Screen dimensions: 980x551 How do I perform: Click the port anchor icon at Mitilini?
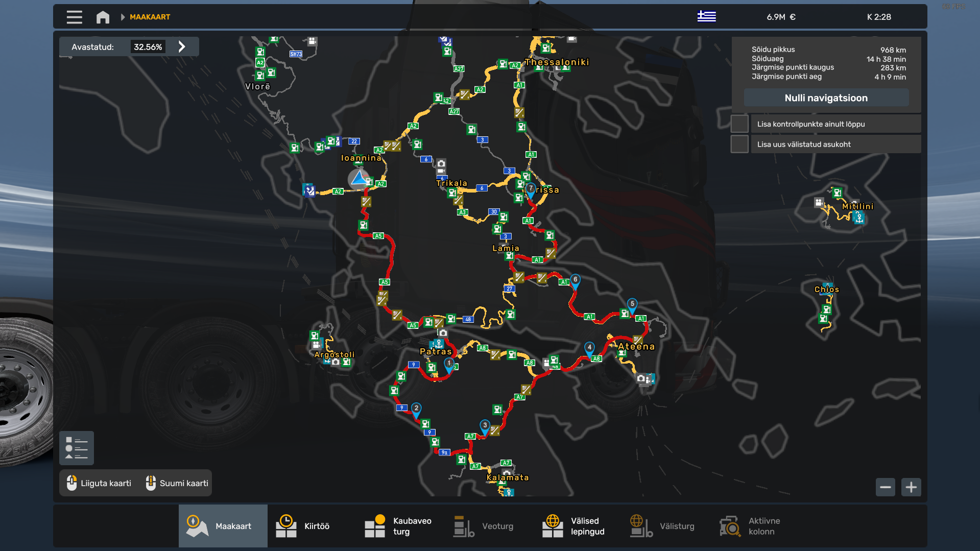[x=859, y=218]
